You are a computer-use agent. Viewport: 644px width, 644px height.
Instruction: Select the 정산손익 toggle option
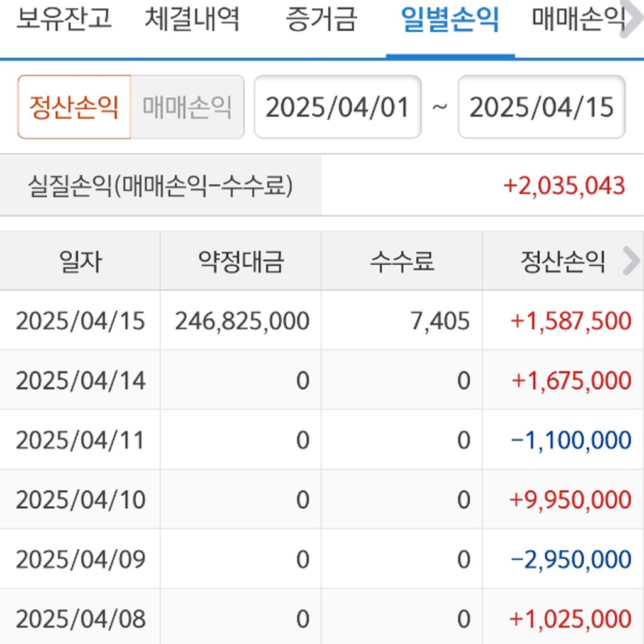(74, 107)
